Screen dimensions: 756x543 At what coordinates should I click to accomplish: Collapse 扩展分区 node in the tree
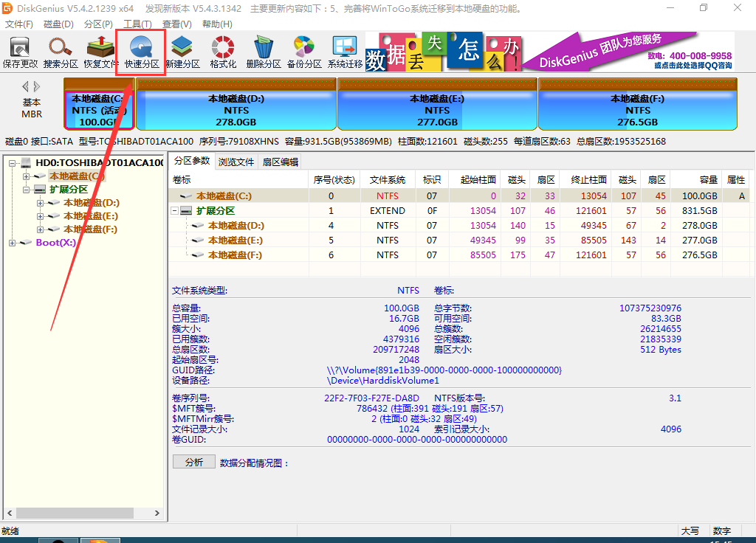(x=26, y=190)
